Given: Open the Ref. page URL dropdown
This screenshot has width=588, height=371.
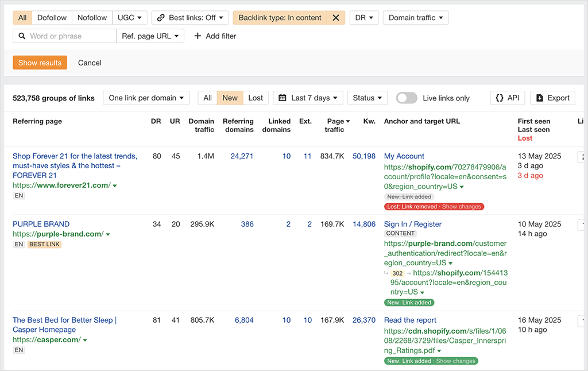Looking at the screenshot, I should click(150, 36).
